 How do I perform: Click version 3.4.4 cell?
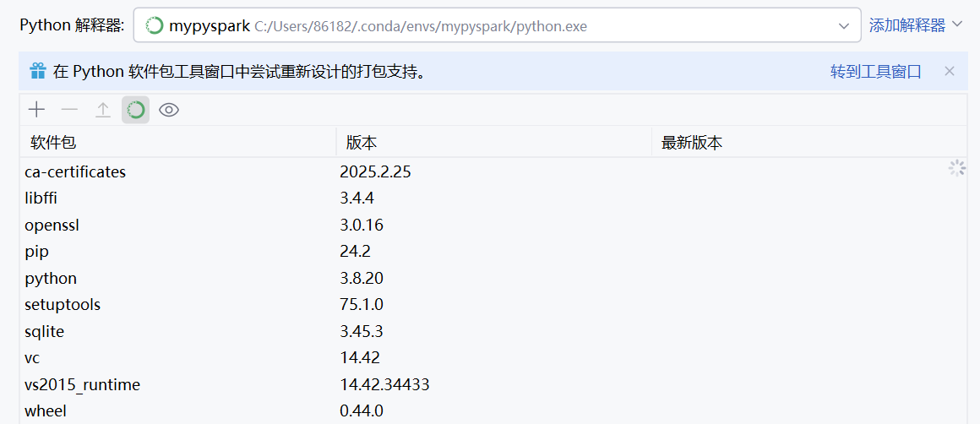pyautogui.click(x=357, y=198)
